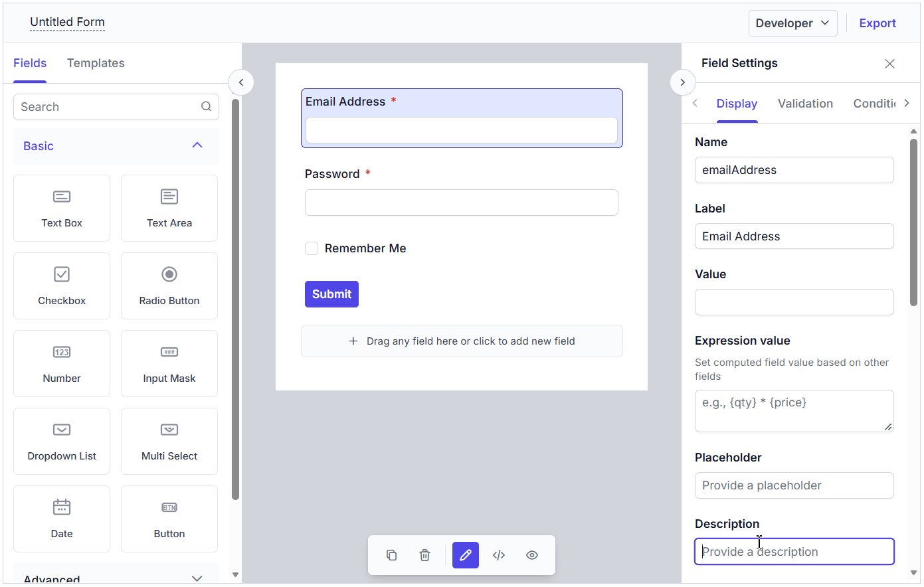Screen dimensions: 924x587
Task: Add a Dropdown List field
Action: [x=62, y=441]
